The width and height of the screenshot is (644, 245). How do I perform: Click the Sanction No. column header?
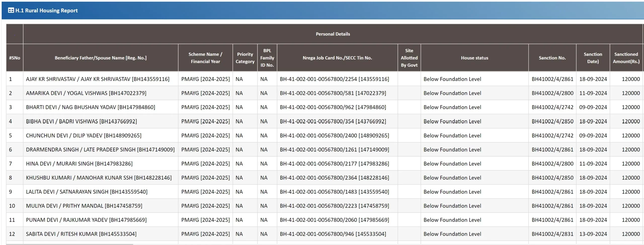(552, 58)
